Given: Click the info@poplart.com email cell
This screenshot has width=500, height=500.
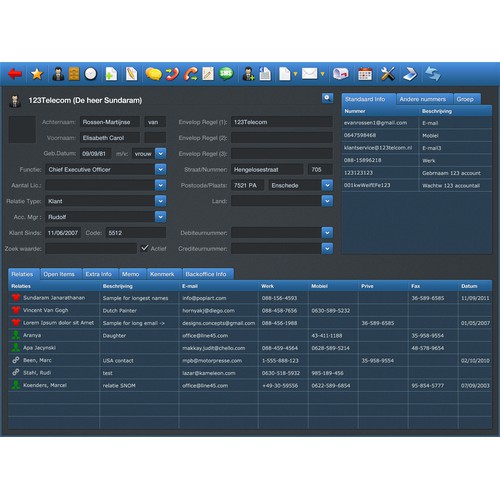Looking at the screenshot, I should [x=218, y=298].
